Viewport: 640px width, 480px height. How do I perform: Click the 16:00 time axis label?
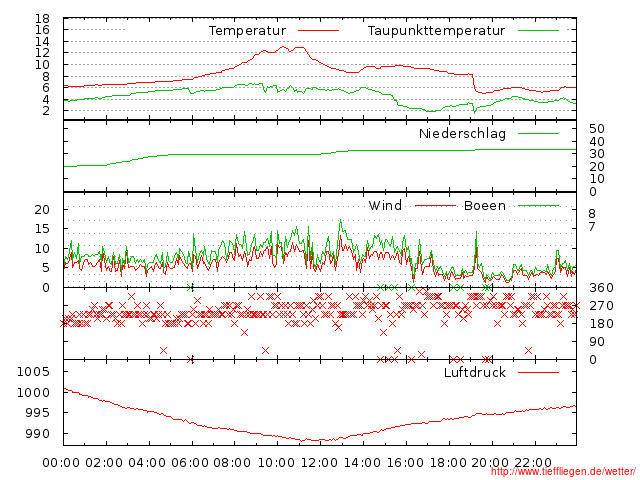tap(405, 462)
